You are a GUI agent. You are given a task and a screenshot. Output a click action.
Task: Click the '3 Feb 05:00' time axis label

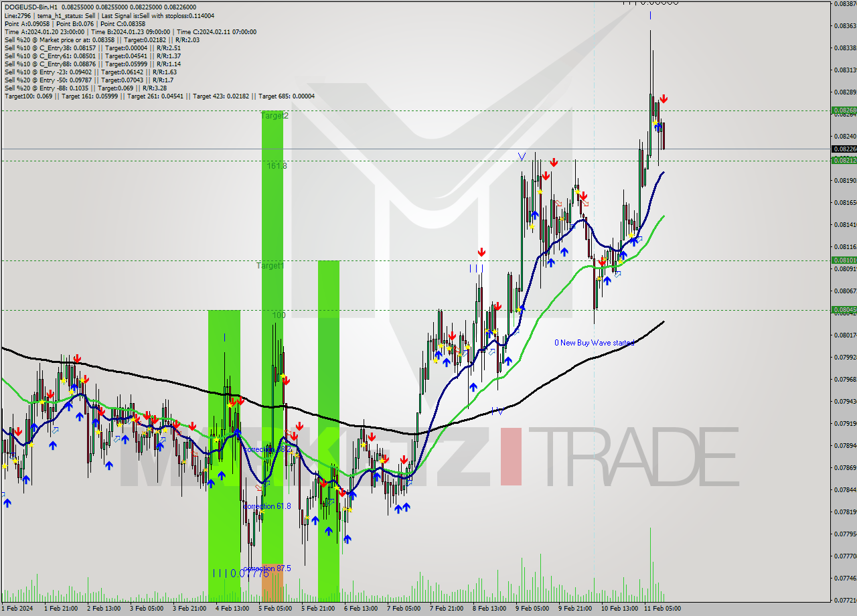[x=146, y=609]
